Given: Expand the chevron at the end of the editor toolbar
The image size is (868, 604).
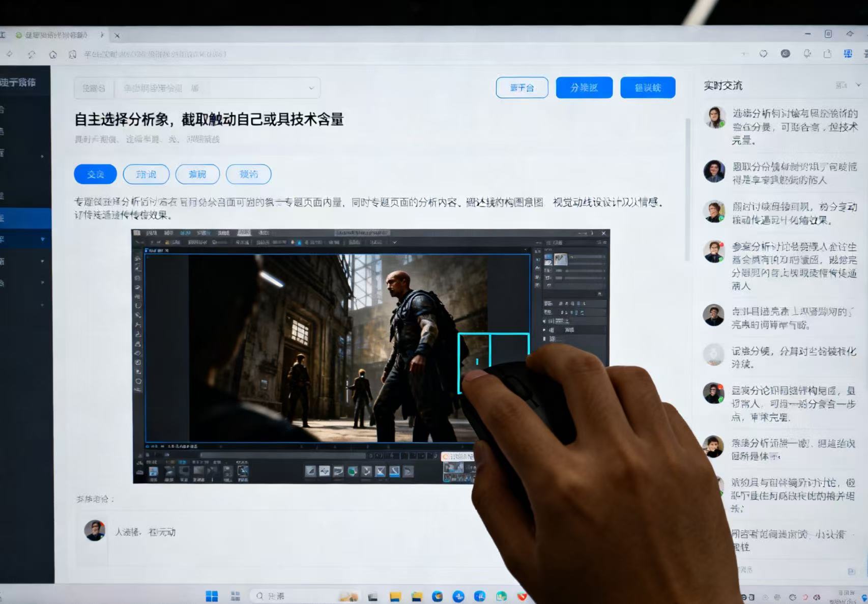Looking at the screenshot, I should [394, 242].
